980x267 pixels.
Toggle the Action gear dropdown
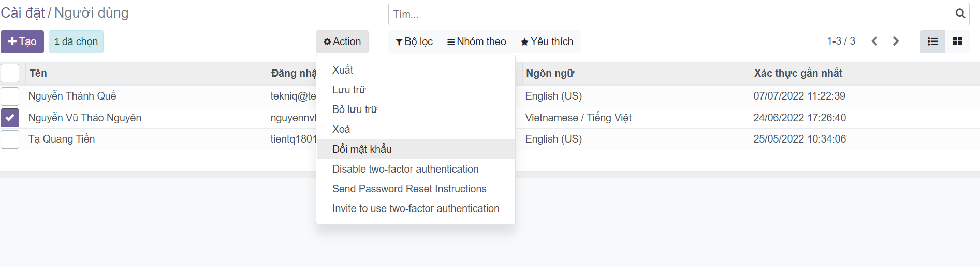342,41
